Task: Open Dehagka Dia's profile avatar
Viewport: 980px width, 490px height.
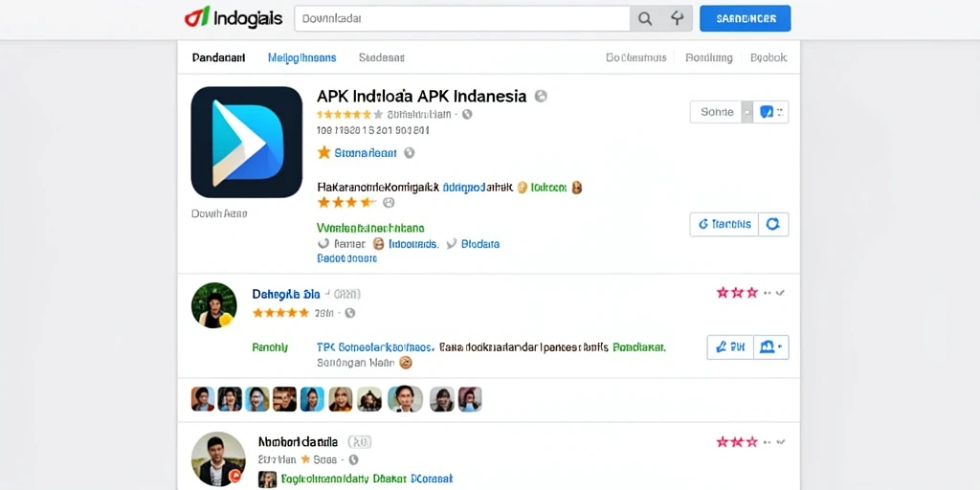Action: 213,305
